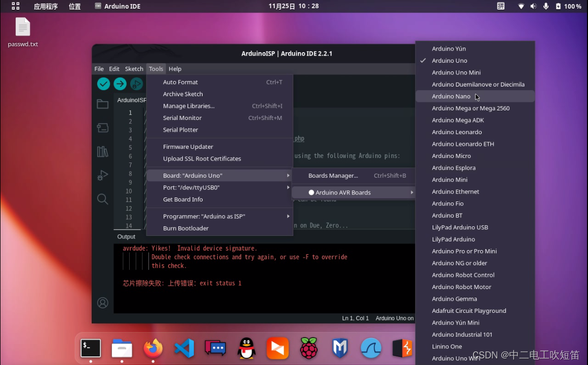Upload the sketch using the arrow icon

[121, 84]
